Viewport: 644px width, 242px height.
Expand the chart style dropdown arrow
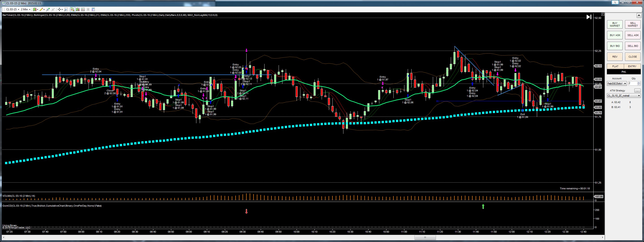(37, 10)
